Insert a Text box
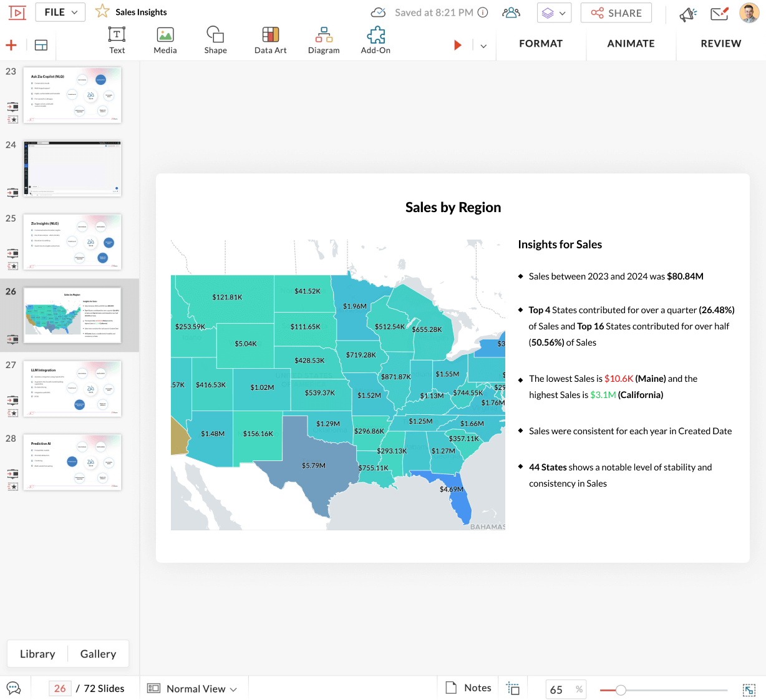766x700 pixels. (117, 41)
